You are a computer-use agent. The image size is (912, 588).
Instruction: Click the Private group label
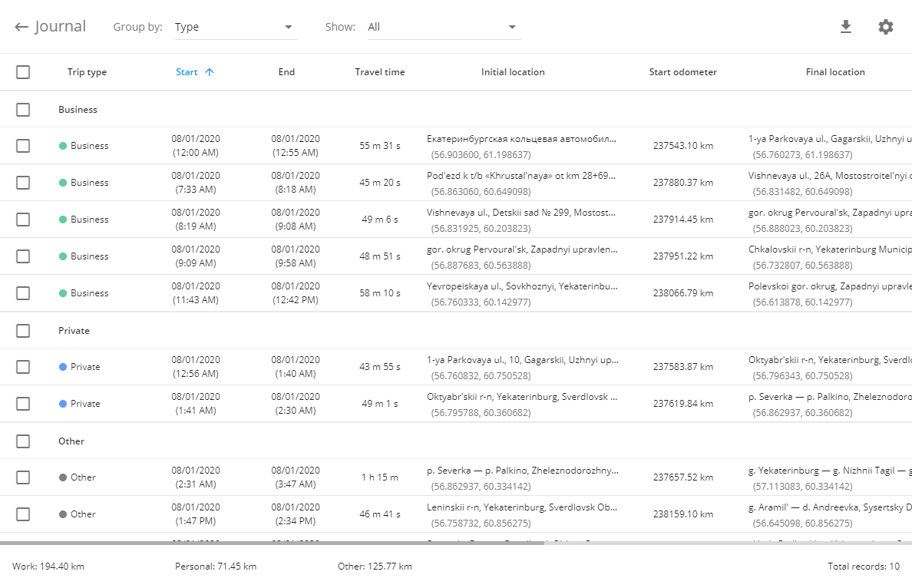[74, 330]
